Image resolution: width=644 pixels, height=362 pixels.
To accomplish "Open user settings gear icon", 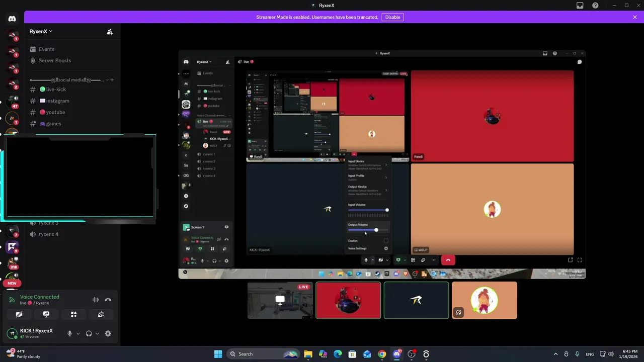I will (x=108, y=333).
